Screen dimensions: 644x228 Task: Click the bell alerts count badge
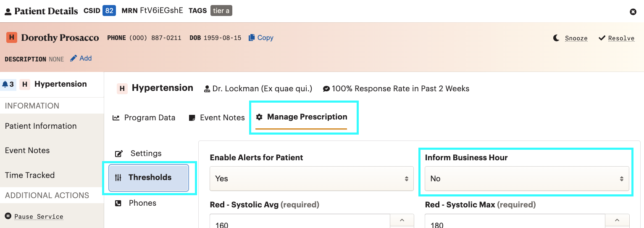pyautogui.click(x=8, y=84)
